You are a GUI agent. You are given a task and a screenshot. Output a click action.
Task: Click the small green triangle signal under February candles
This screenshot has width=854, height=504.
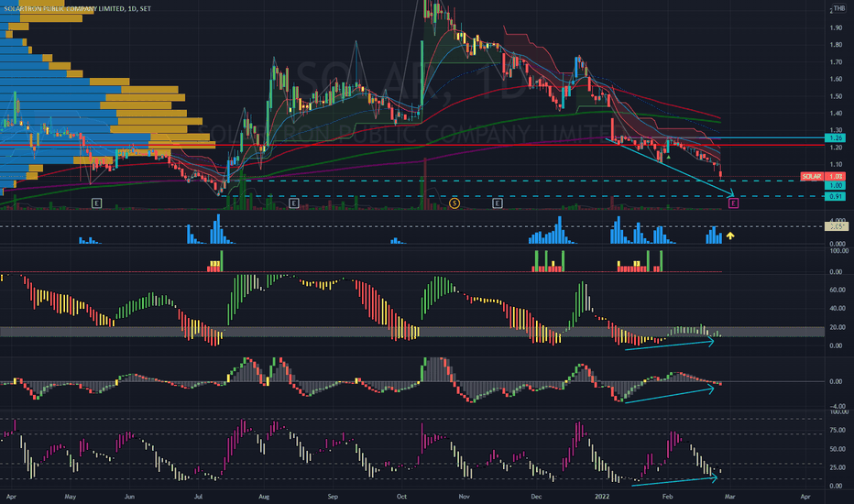click(x=668, y=157)
